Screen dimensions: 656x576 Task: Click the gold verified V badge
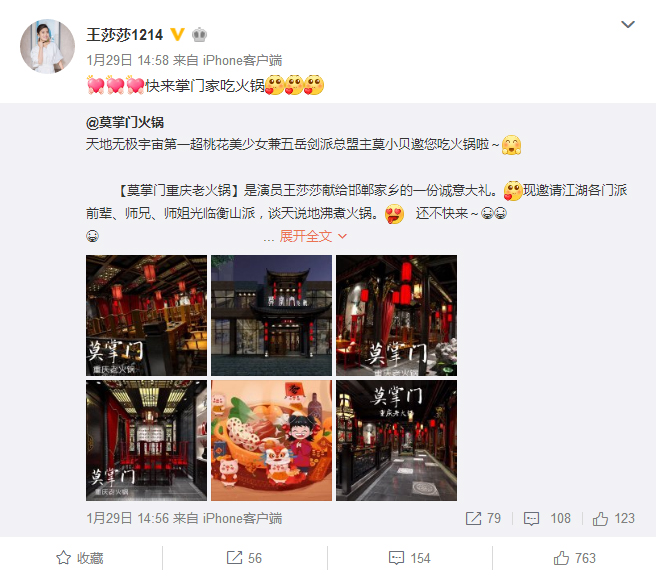(x=177, y=34)
